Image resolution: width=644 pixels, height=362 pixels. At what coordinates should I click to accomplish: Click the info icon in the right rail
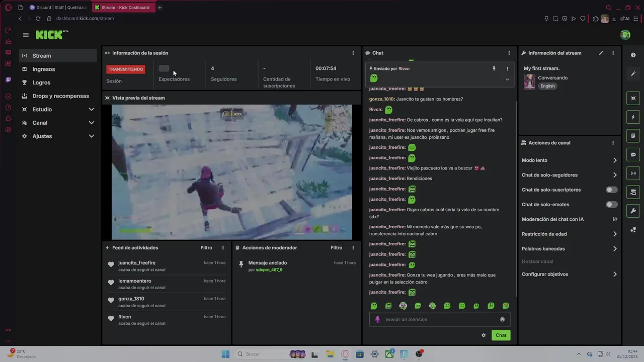pyautogui.click(x=633, y=55)
